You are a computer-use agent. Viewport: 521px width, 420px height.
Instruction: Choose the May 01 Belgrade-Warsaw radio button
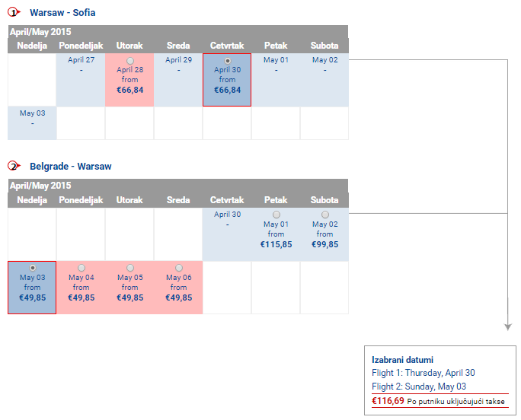click(276, 215)
